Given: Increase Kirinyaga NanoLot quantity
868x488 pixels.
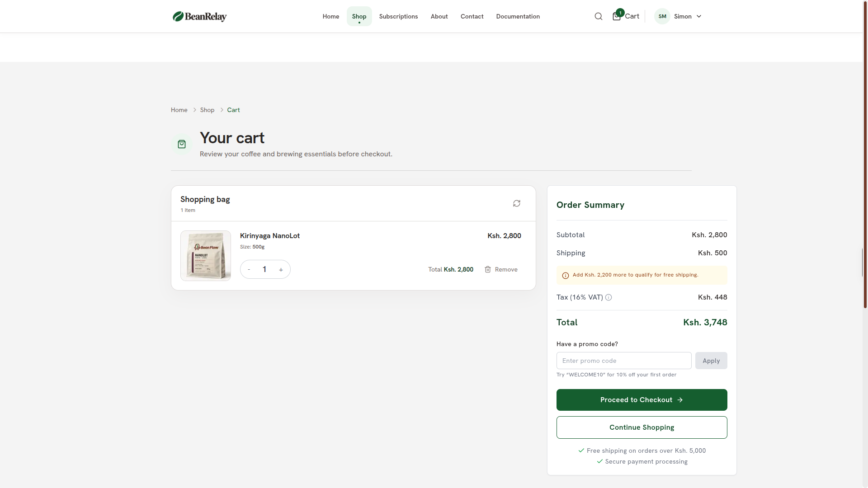Looking at the screenshot, I should 281,269.
